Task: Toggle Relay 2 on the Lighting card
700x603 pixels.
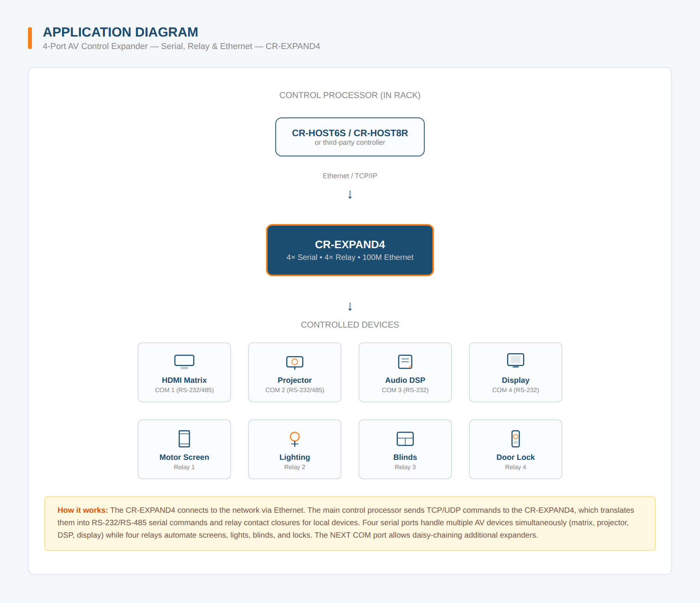Action: click(294, 467)
